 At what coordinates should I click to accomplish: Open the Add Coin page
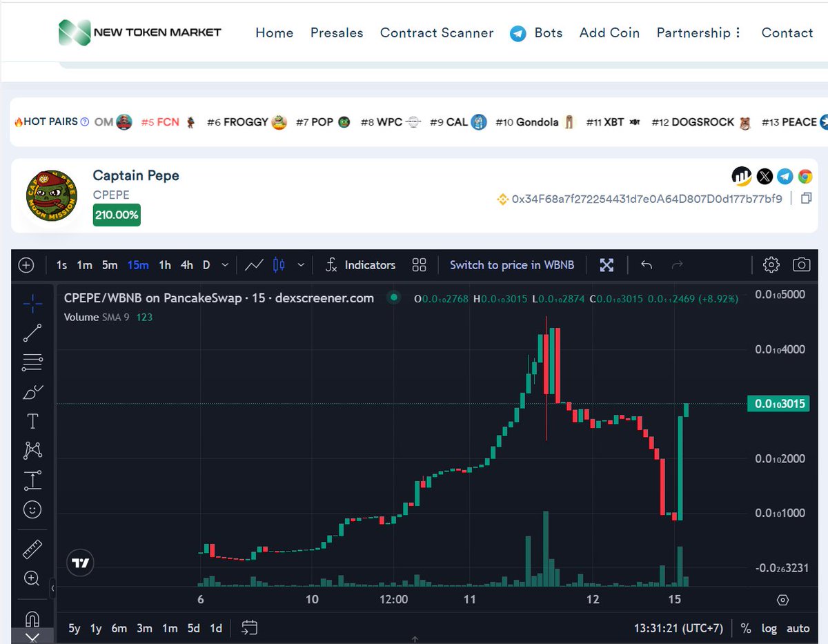point(609,32)
